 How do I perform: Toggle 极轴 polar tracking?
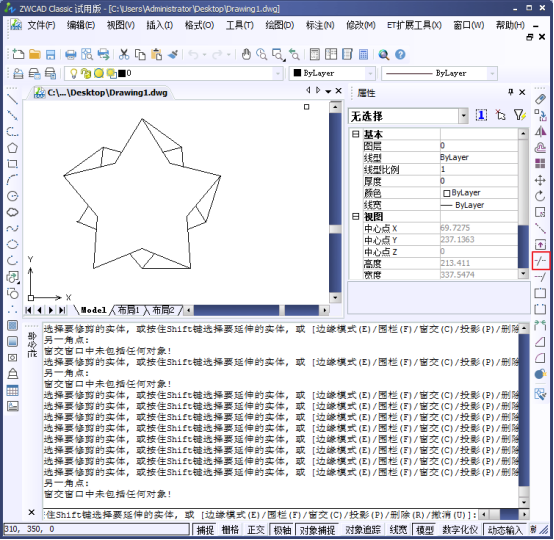282,530
